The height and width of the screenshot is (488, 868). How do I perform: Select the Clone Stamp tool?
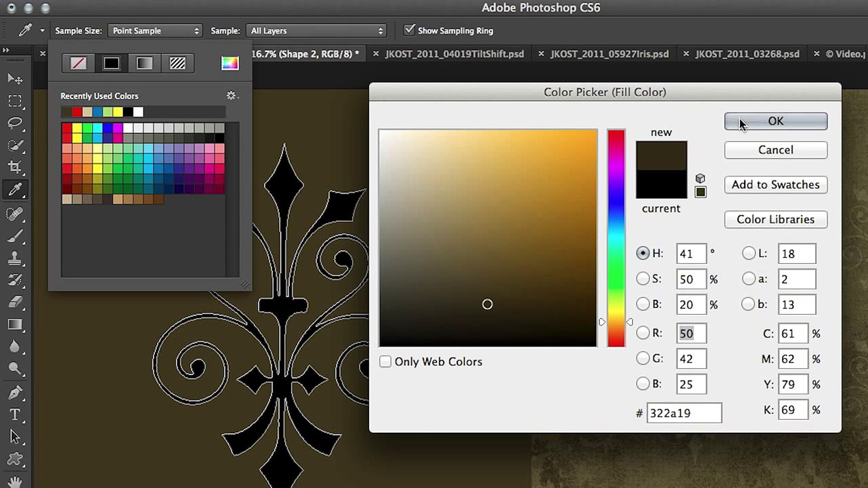14,258
